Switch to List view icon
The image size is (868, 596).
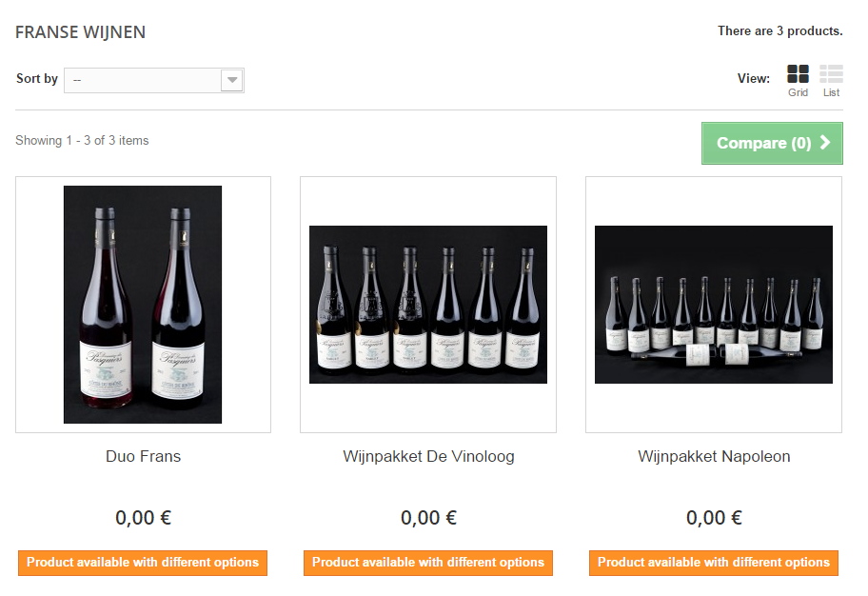pos(831,74)
